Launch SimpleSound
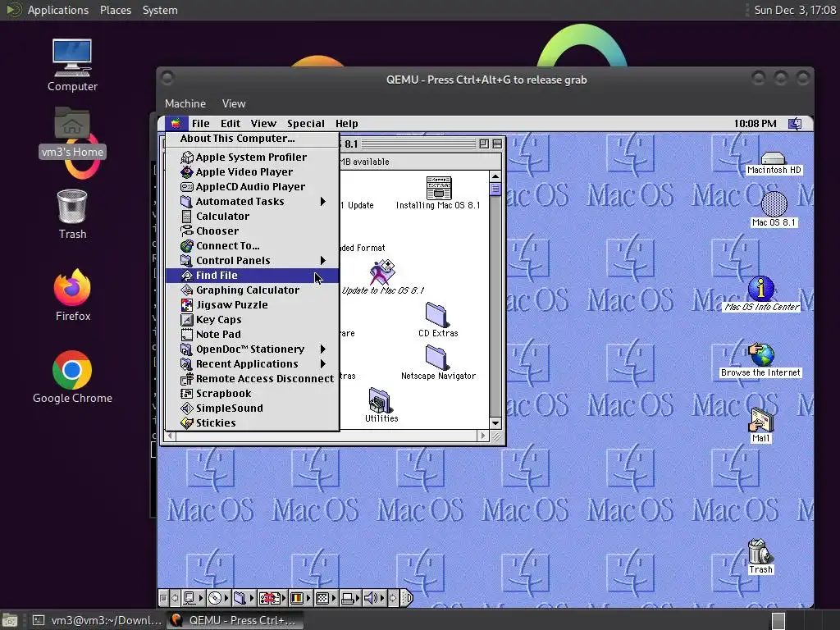Screen dimensions: 840x630 point(252,409)
